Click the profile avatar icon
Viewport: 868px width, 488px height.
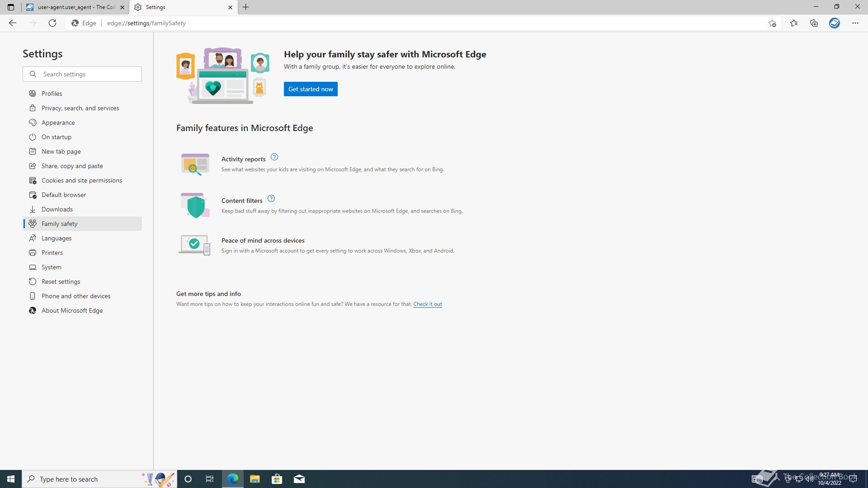[x=835, y=23]
